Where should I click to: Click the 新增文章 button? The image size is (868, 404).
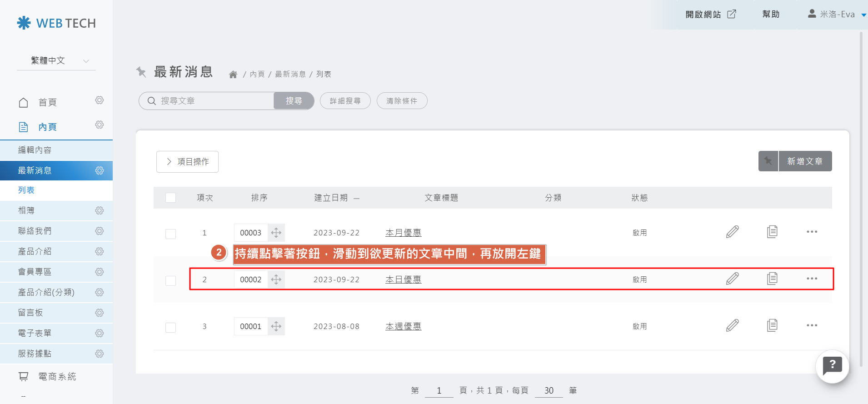click(805, 161)
